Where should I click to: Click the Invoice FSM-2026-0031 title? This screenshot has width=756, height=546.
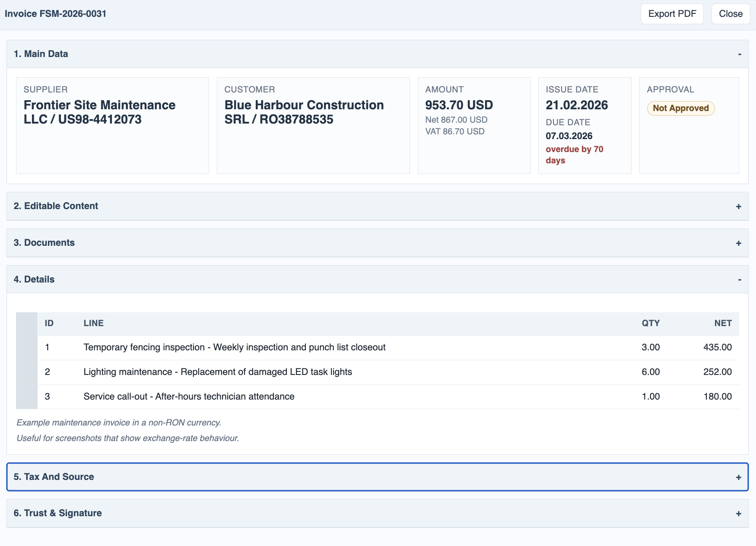55,14
